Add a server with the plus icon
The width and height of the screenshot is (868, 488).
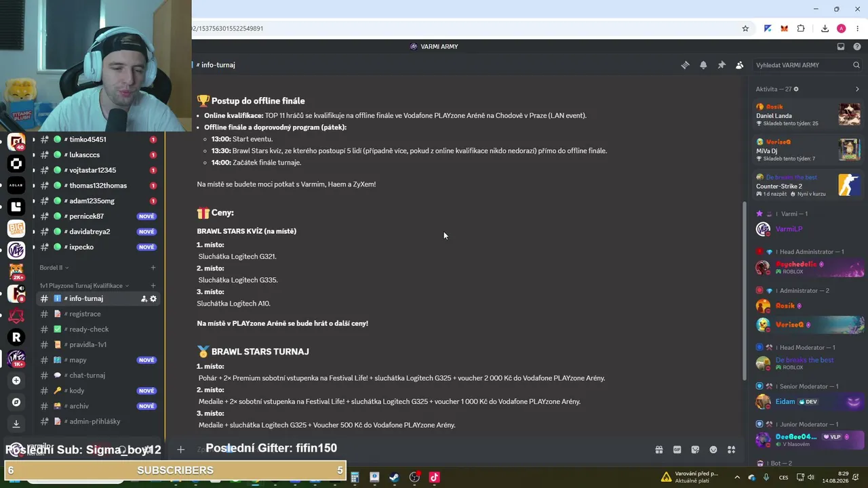coord(16,380)
